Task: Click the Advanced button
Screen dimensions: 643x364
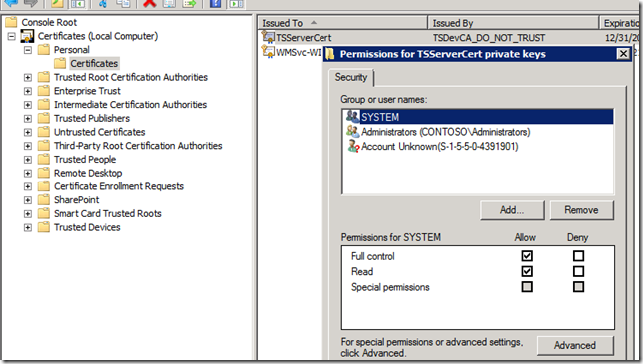Action: (x=575, y=346)
